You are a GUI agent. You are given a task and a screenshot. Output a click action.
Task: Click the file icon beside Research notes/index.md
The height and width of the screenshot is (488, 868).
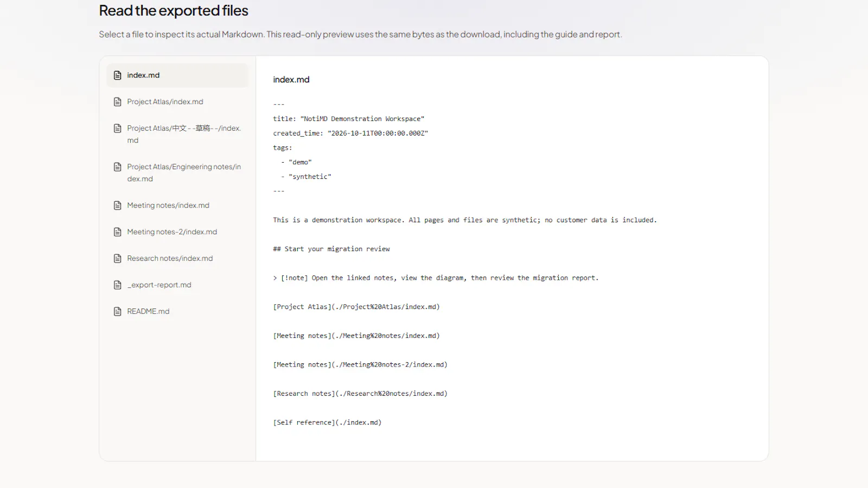click(x=117, y=259)
